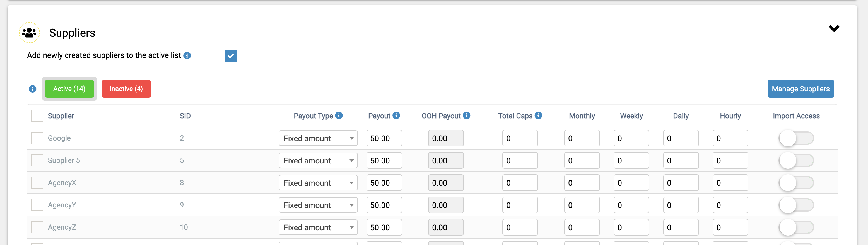Show Total Caps info icon

pos(539,116)
